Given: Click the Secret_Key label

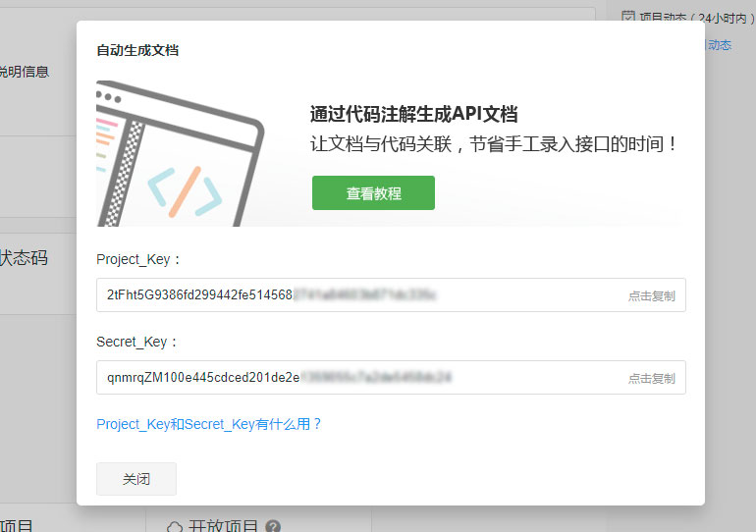Looking at the screenshot, I should point(136,343).
